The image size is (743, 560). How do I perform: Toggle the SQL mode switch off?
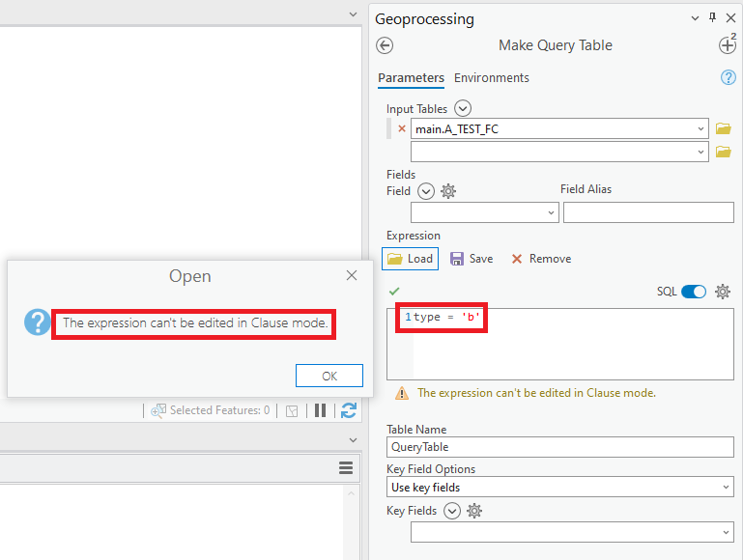point(694,292)
